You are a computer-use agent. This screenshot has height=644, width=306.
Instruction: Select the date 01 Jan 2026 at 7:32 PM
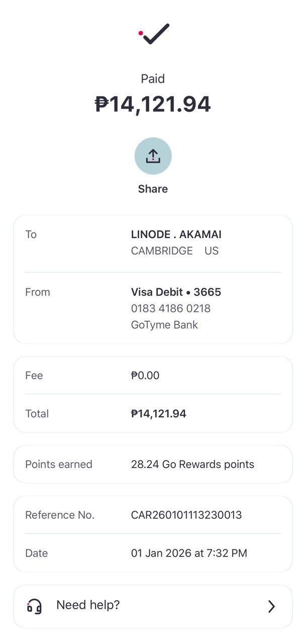click(x=189, y=553)
